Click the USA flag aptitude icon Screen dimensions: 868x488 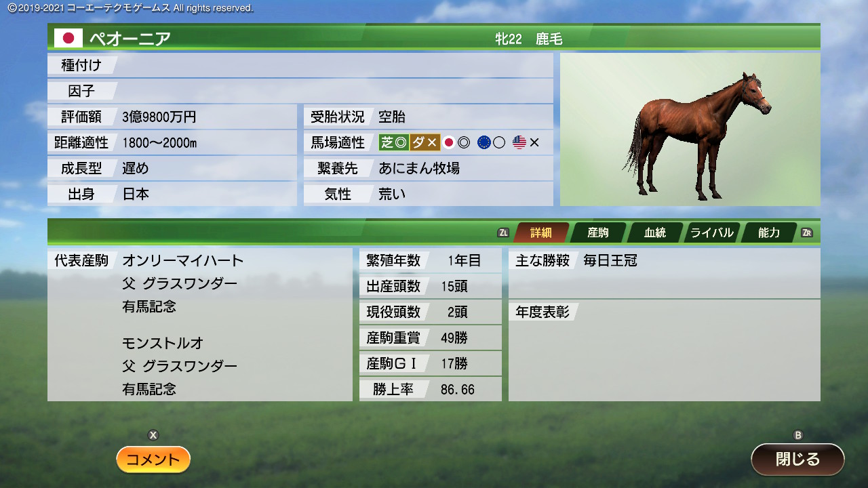click(519, 142)
